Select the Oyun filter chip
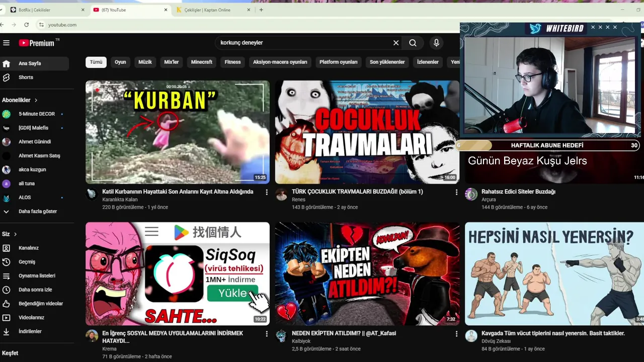This screenshot has height=362, width=644. point(120,62)
